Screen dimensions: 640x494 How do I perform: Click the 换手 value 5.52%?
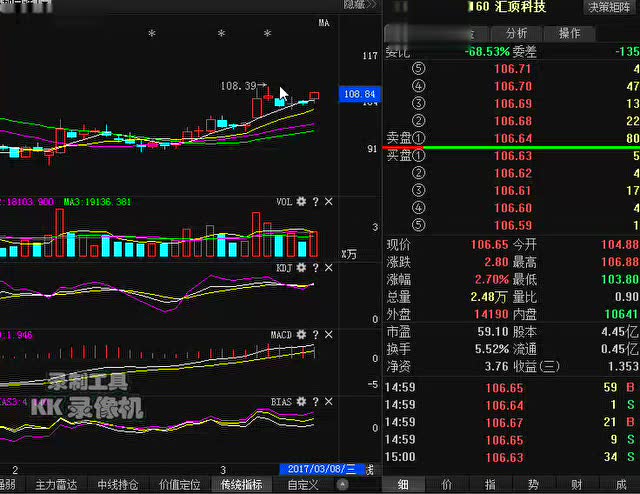click(x=491, y=349)
